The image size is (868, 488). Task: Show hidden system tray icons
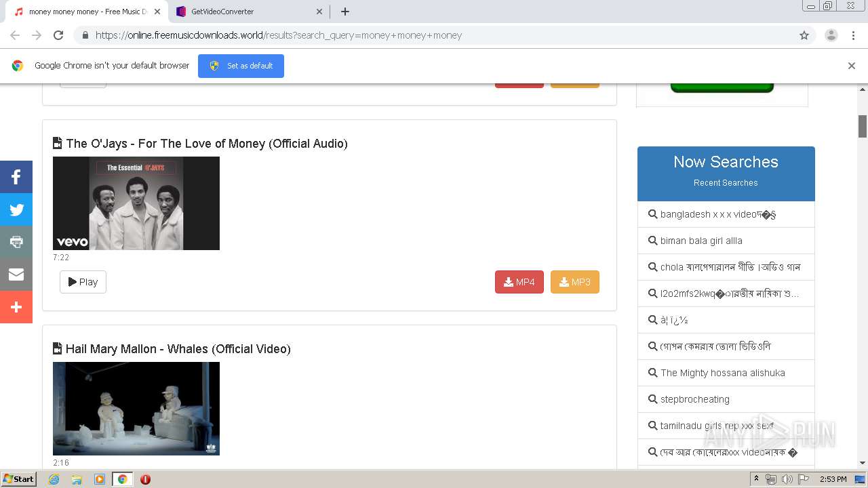(x=757, y=479)
